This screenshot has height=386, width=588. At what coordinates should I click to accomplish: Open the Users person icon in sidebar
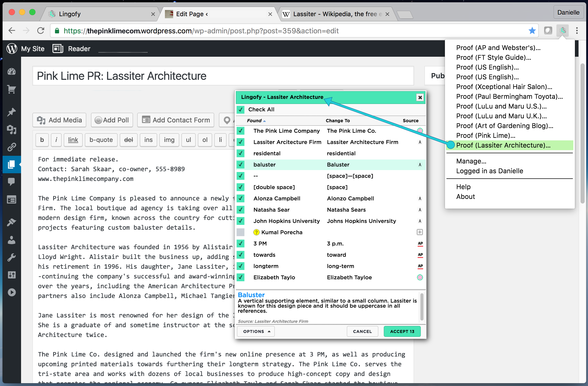12,240
